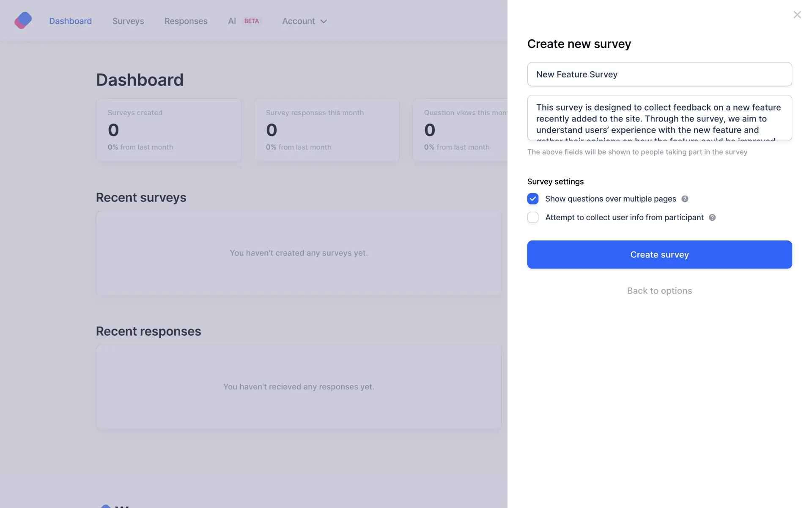Click the survey title input field

click(x=659, y=75)
